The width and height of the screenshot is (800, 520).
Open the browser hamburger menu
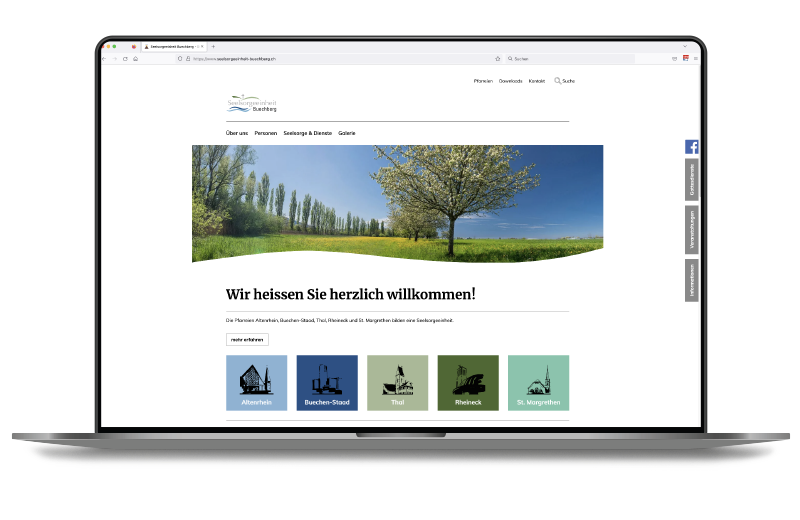(696, 59)
